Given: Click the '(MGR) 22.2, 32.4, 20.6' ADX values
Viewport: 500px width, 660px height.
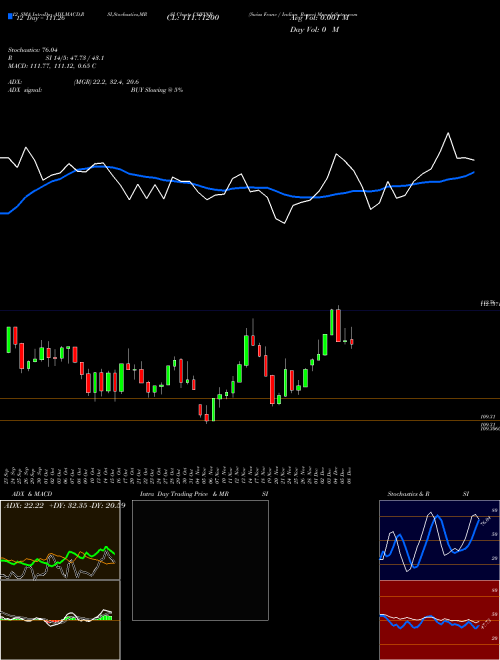Looking at the screenshot, I should click(106, 82).
